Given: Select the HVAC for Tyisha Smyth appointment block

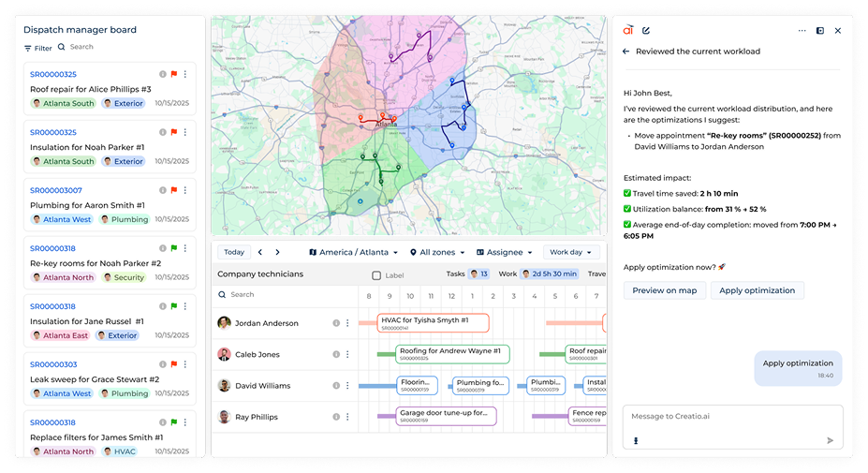Looking at the screenshot, I should point(433,323).
